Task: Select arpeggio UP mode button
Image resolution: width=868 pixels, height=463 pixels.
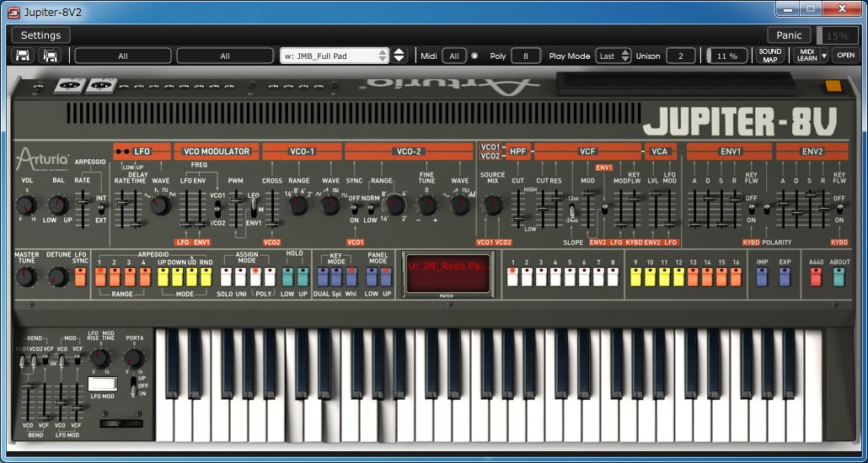Action: coord(163,277)
